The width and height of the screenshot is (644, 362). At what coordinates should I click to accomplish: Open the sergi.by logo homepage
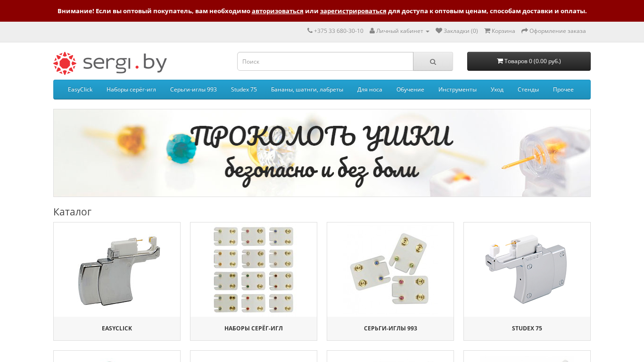[x=110, y=63]
